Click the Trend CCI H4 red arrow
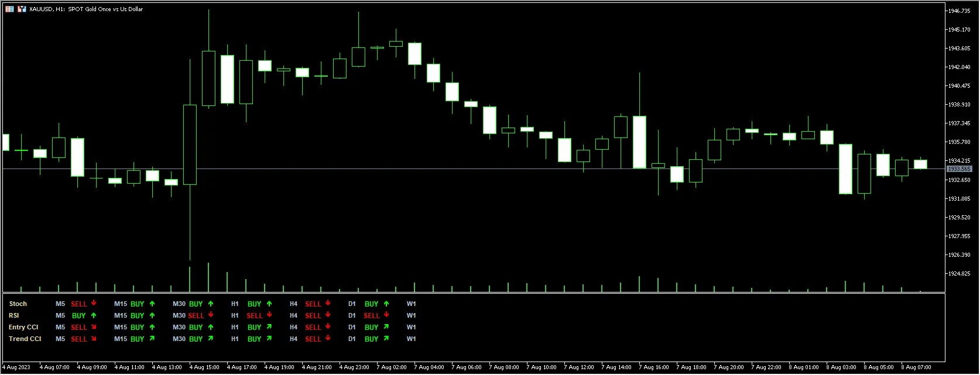This screenshot has height=375, width=980. (x=328, y=339)
